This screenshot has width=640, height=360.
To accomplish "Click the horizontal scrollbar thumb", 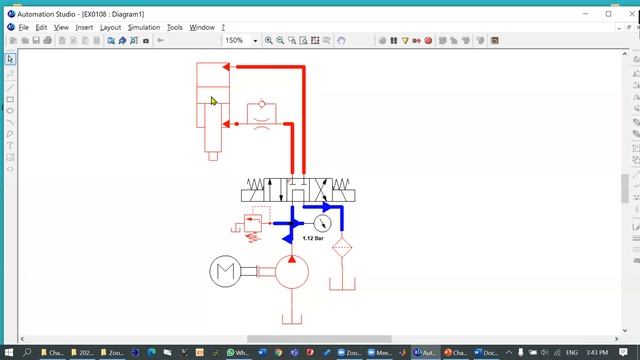I will tap(319, 339).
